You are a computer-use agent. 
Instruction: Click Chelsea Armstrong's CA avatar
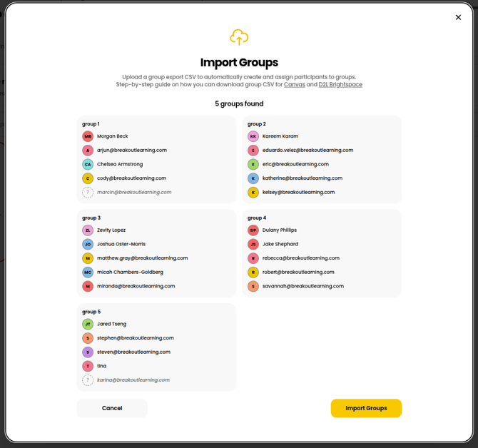(x=88, y=164)
